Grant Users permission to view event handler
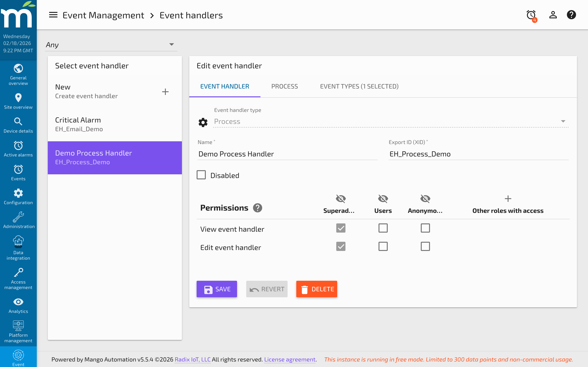588x367 pixels. pyautogui.click(x=383, y=228)
